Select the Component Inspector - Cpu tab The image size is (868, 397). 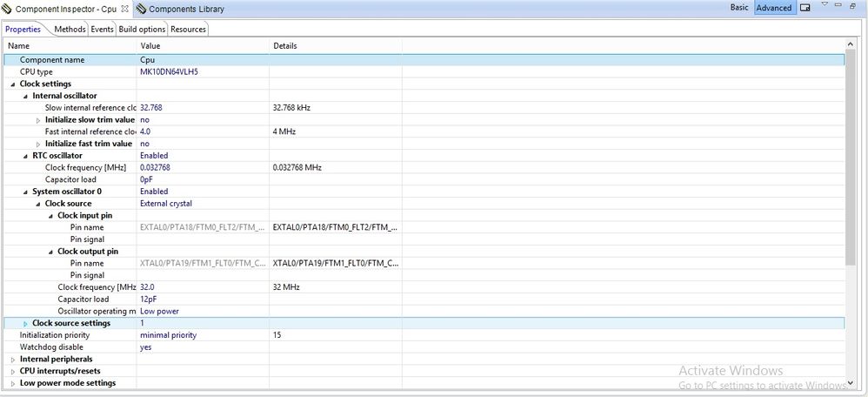[x=65, y=9]
